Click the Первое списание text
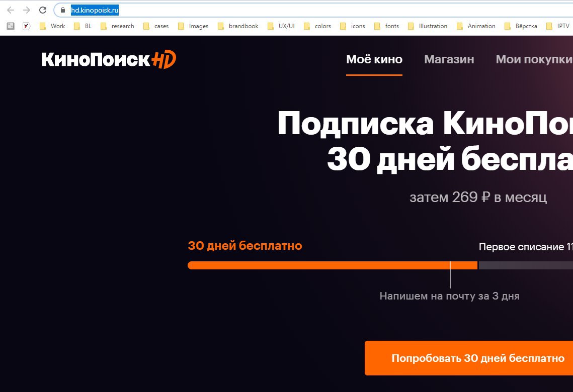This screenshot has height=392, width=573. pyautogui.click(x=526, y=247)
